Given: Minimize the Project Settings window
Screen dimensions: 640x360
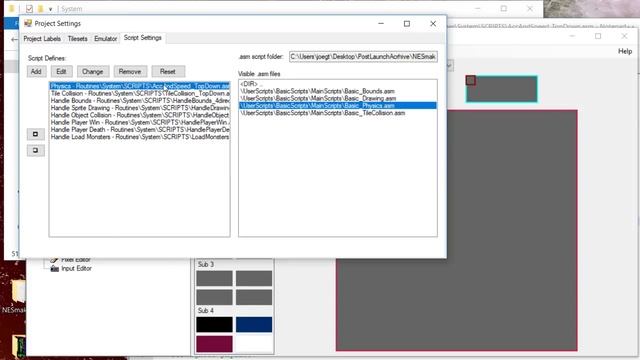Looking at the screenshot, I should (381, 24).
